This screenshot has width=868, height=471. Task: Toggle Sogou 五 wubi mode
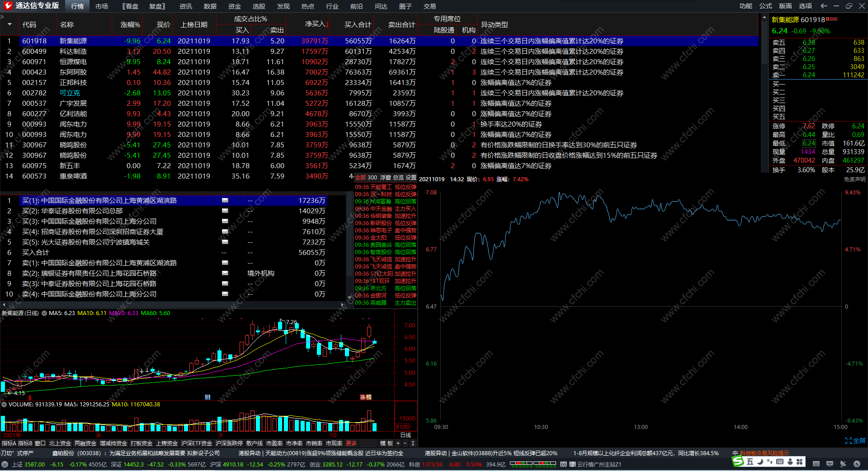750,462
